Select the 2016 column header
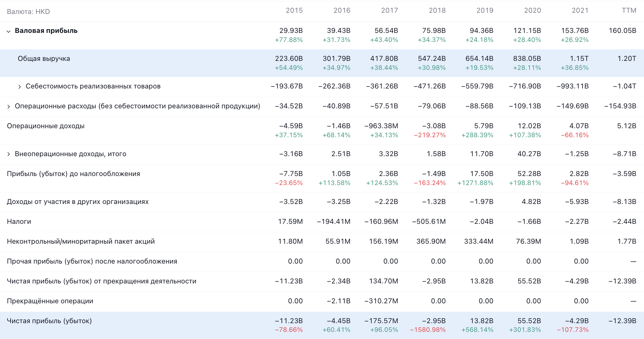Screen dimensions: 644x339 (x=342, y=11)
